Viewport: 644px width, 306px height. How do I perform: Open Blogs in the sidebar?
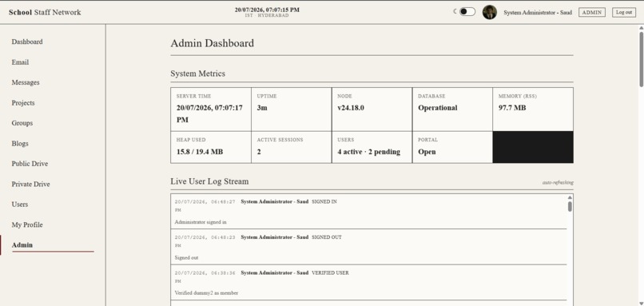pos(20,144)
